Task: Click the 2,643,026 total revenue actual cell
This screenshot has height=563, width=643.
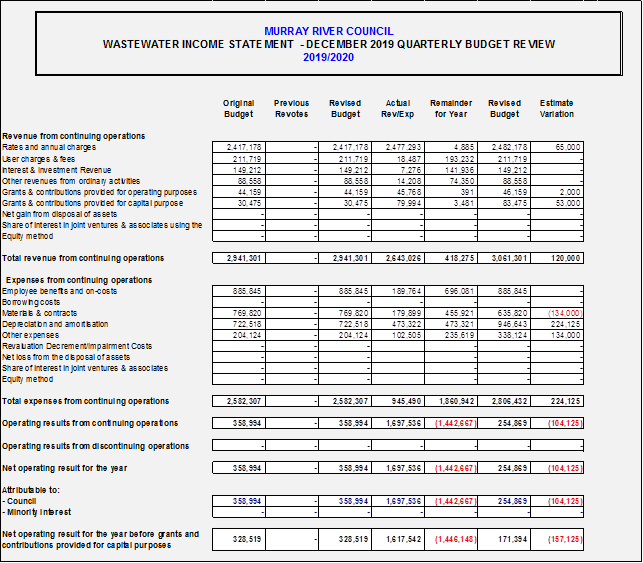Action: pos(398,258)
